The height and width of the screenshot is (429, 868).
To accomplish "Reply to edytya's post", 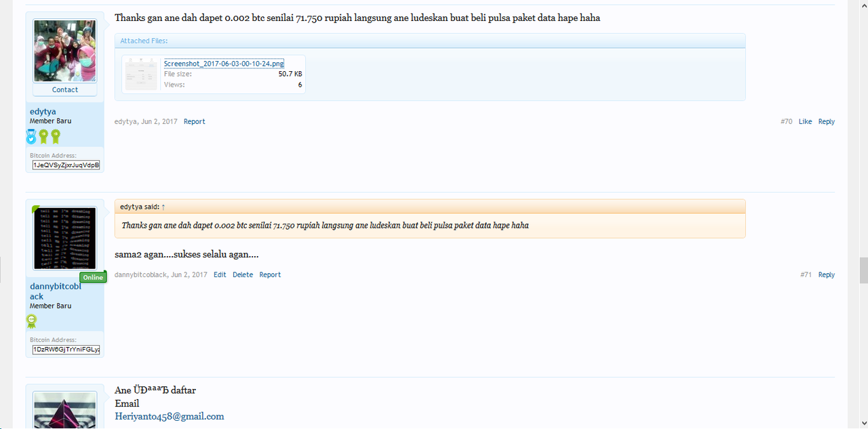I will pos(826,121).
